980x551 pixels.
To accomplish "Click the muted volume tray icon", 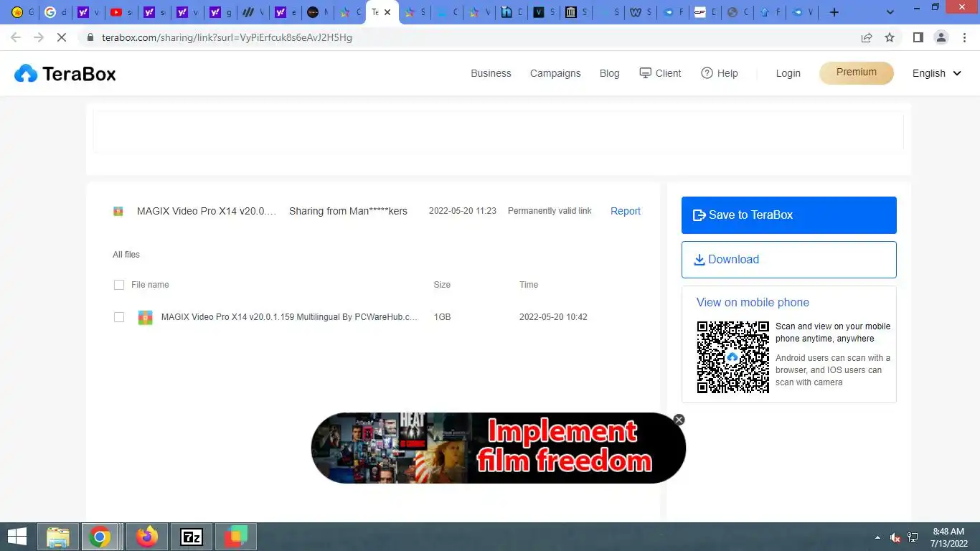I will click(895, 537).
